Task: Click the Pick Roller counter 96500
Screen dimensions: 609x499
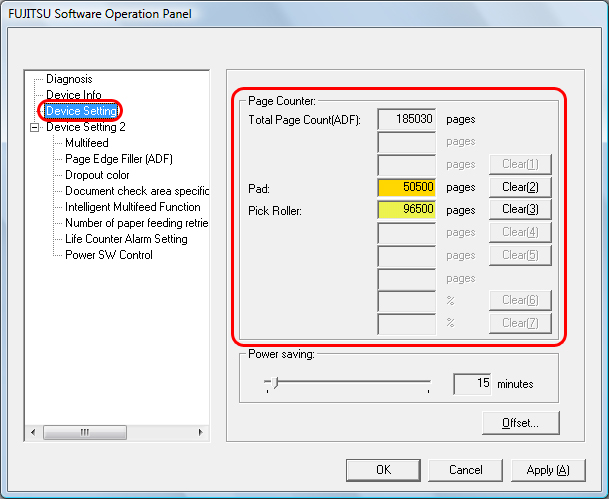Action: coord(407,209)
